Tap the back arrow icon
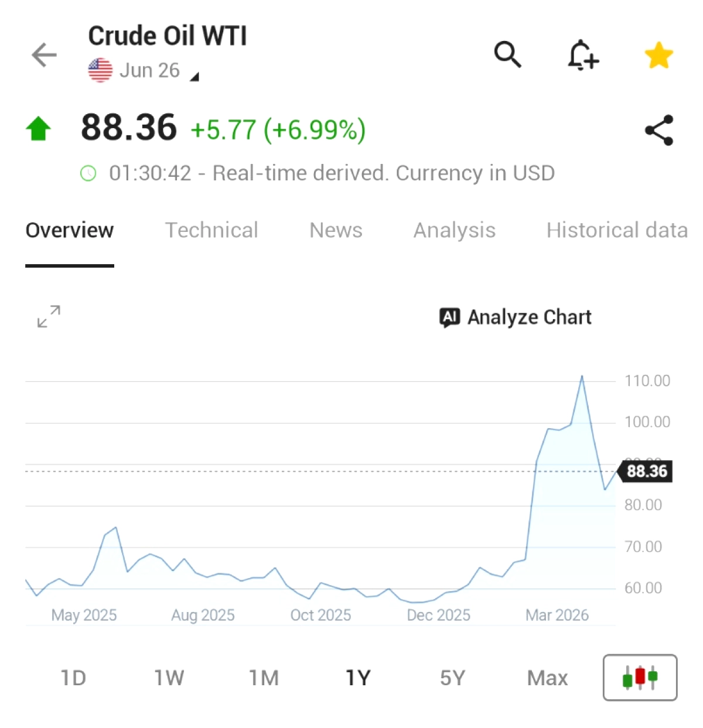The image size is (703, 728). tap(44, 56)
